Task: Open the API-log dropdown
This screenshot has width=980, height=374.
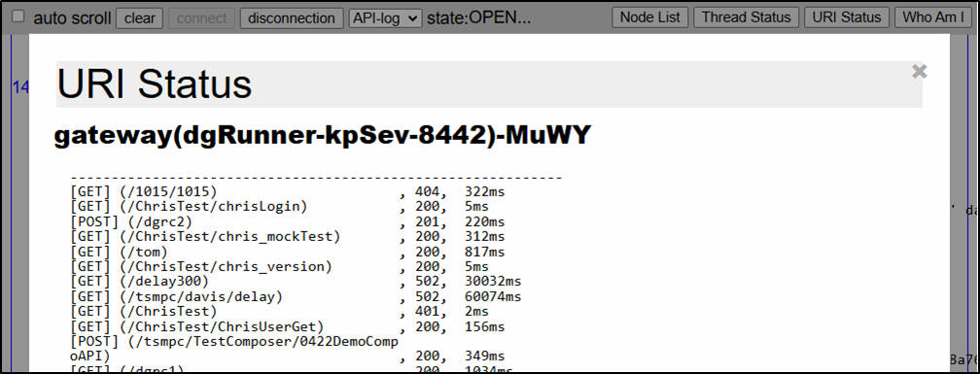Action: 385,17
